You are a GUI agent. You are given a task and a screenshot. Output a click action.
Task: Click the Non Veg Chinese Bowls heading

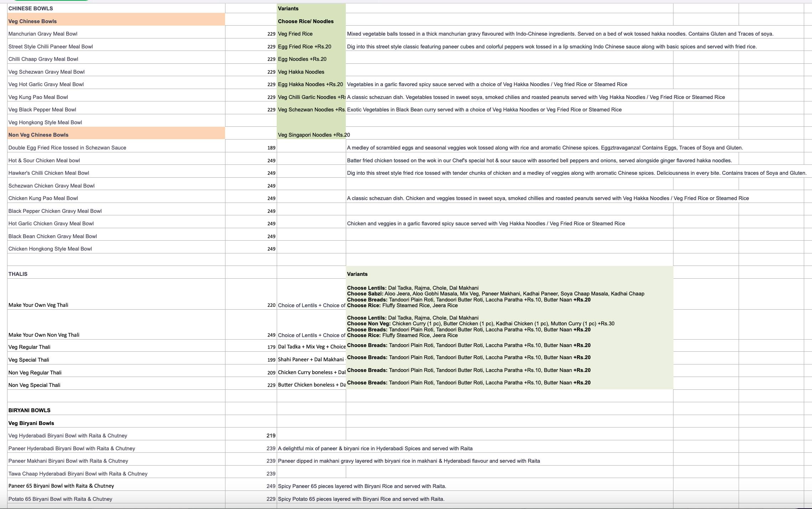click(38, 135)
